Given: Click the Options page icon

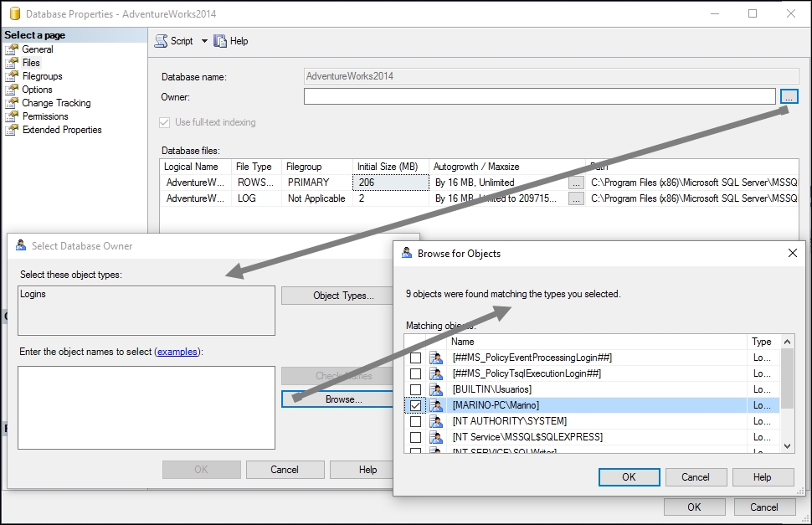Looking at the screenshot, I should point(12,90).
